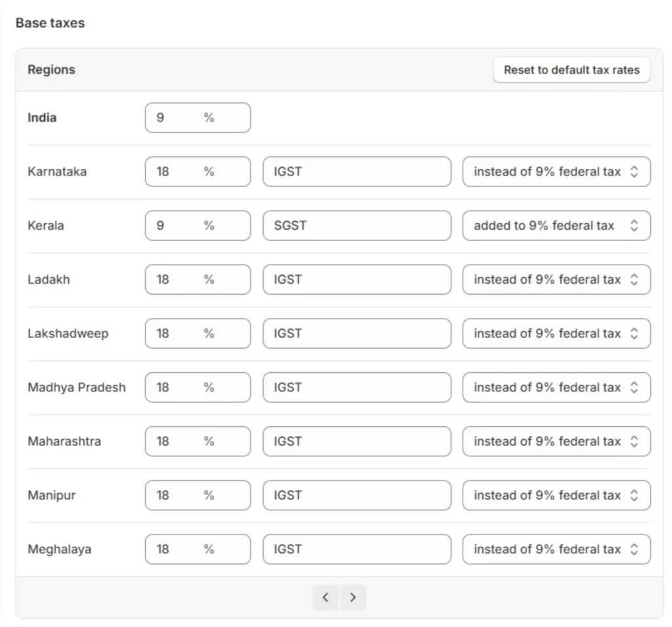Open Kerala federal tax dropdown
This screenshot has height=627, width=672.
(x=556, y=226)
